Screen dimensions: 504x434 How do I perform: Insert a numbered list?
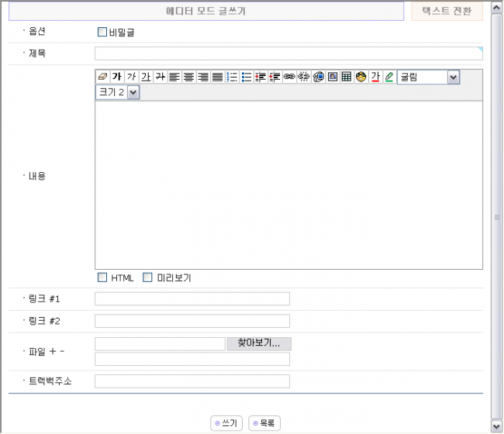pos(232,77)
